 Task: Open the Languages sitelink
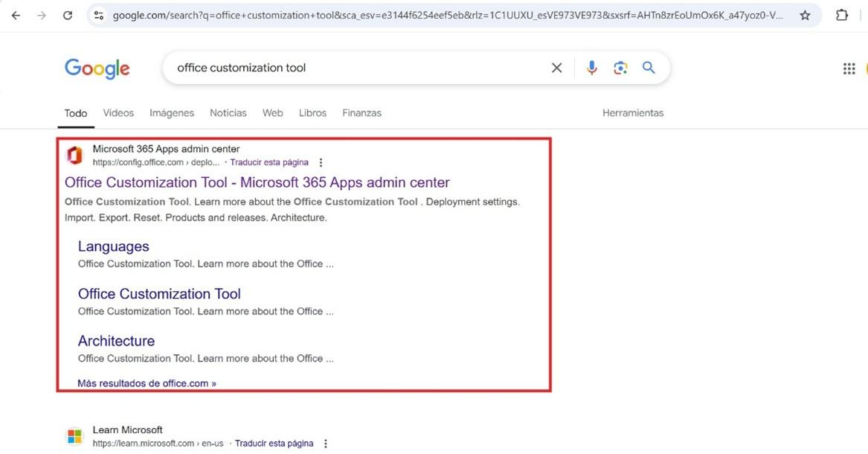click(x=114, y=246)
